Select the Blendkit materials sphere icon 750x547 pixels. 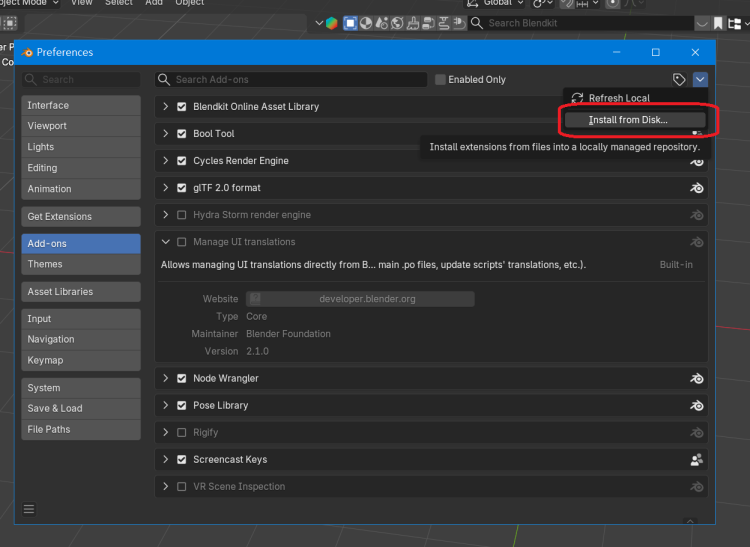(366, 23)
